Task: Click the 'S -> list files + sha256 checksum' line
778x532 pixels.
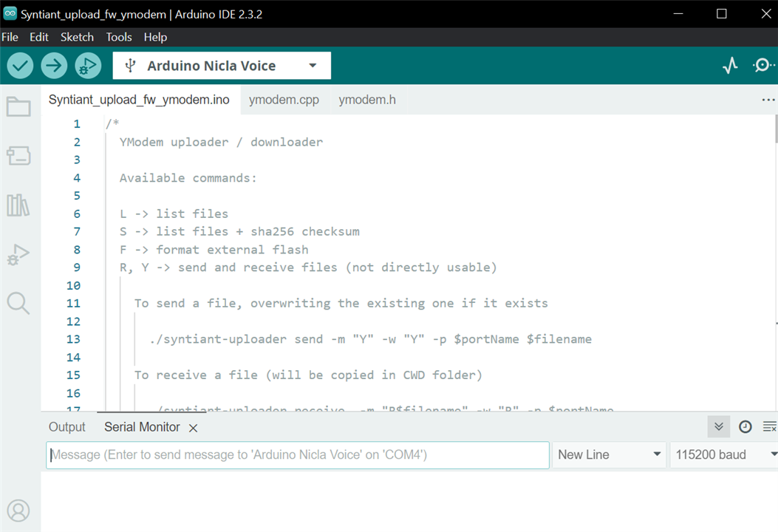Action: tap(239, 232)
